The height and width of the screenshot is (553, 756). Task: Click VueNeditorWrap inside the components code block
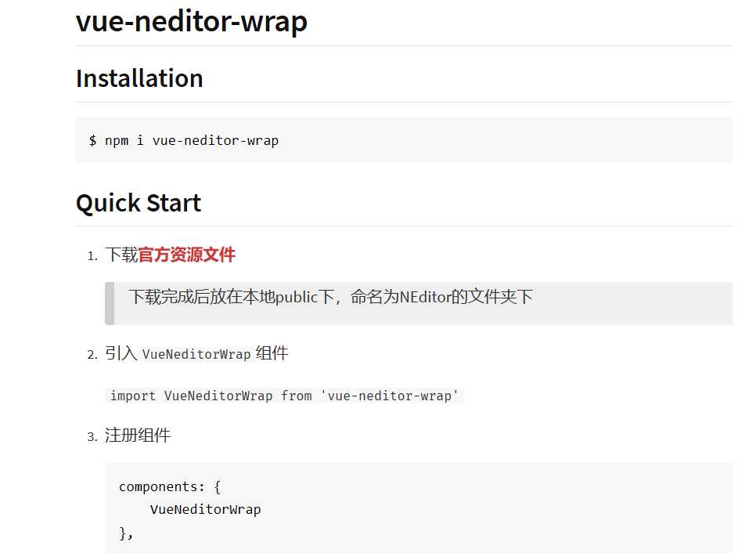pyautogui.click(x=205, y=510)
